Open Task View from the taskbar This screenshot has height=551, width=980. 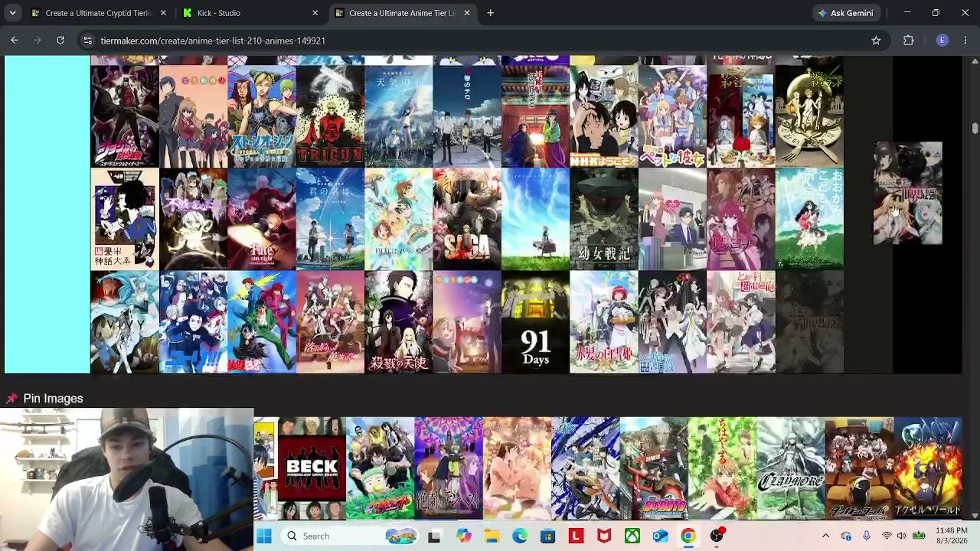click(x=434, y=536)
